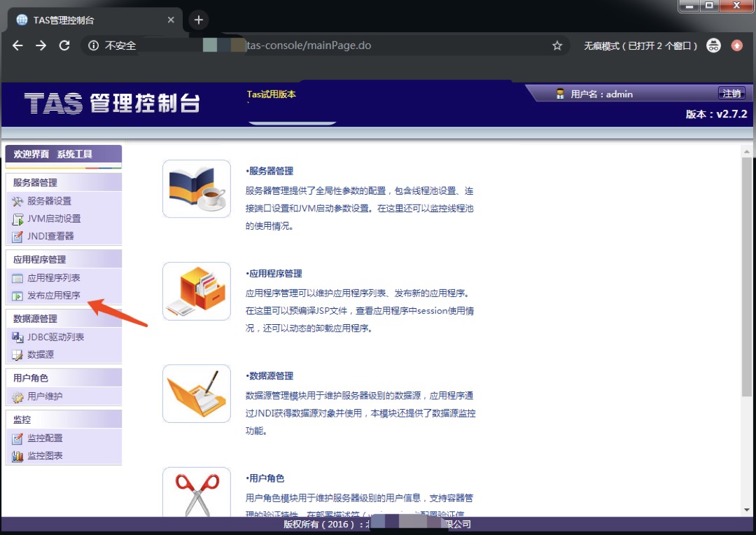This screenshot has width=756, height=535.
Task: Click the 用户维护 gear icon
Action: [17, 396]
